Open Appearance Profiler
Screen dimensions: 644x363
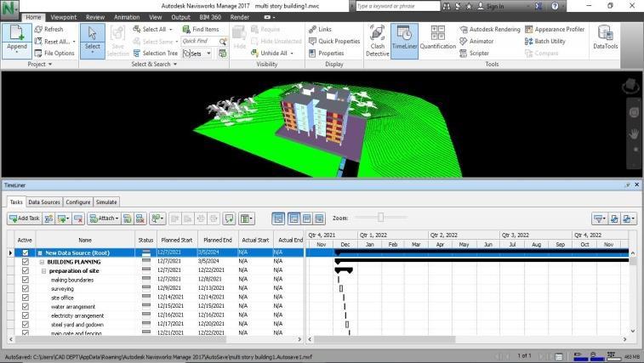pos(555,29)
